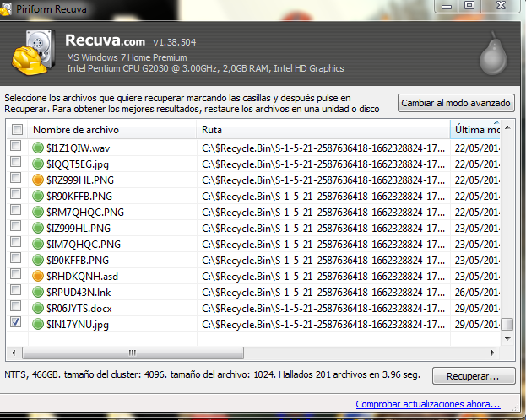Click green status dot of $IQQT5EG.jpg
The height and width of the screenshot is (420, 526).
tap(38, 164)
